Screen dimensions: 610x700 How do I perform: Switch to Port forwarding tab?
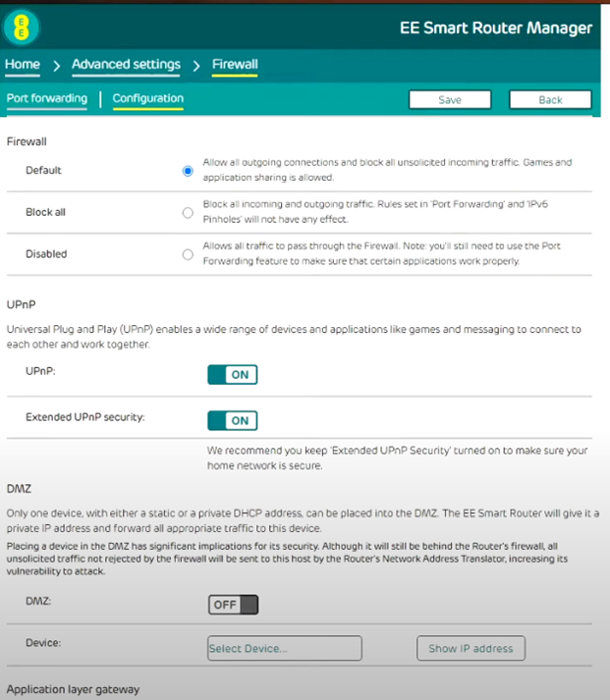(47, 98)
